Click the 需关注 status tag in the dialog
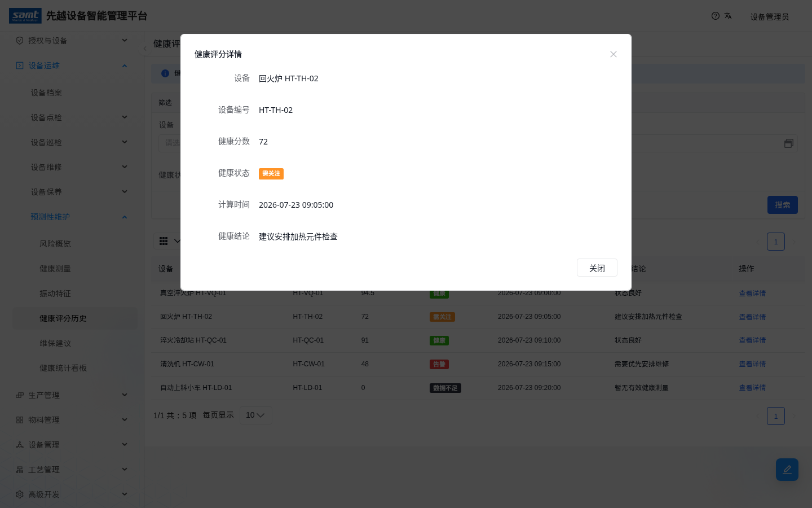This screenshot has width=812, height=508. click(x=271, y=174)
